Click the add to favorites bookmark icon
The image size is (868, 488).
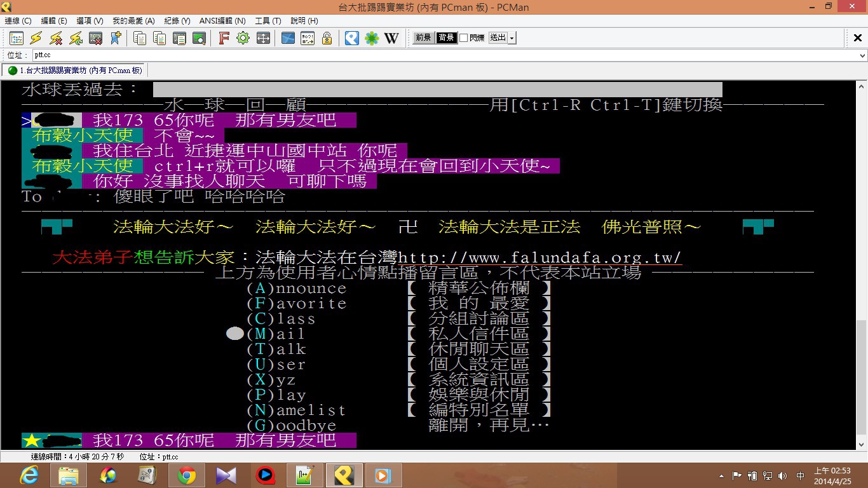coord(115,38)
